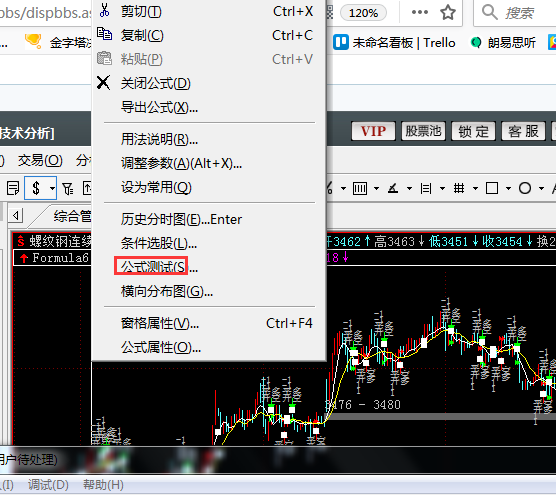The image size is (556, 495).
Task: Click the VIP button
Action: point(373,131)
